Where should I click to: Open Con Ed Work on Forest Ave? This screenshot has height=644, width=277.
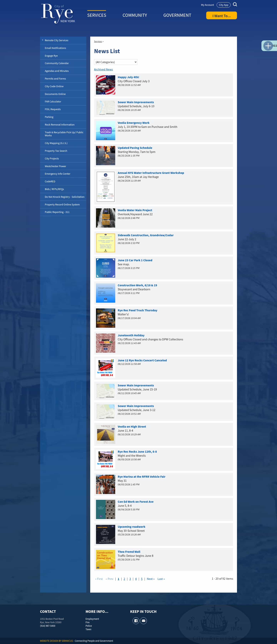pyautogui.click(x=136, y=502)
